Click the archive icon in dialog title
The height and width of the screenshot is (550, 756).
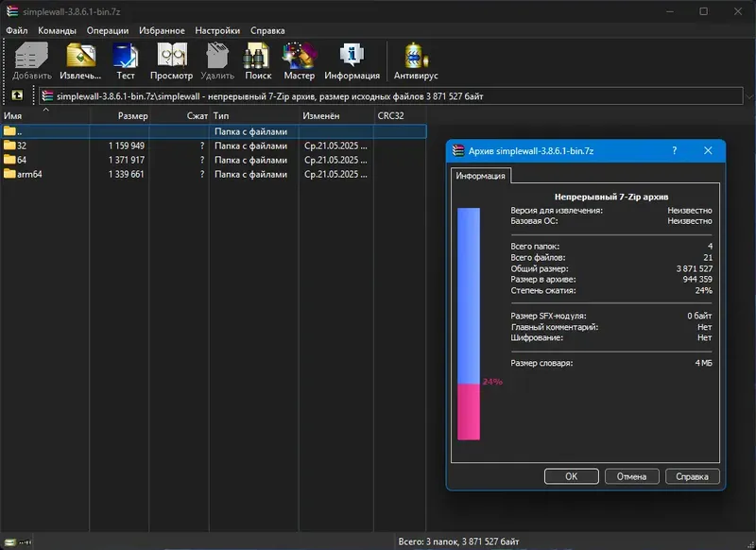pos(458,151)
